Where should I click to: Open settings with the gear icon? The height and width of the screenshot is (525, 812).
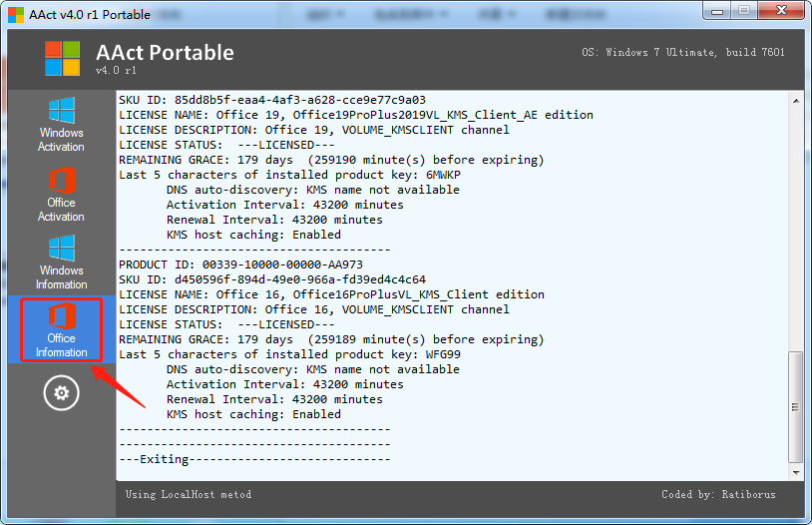point(61,393)
